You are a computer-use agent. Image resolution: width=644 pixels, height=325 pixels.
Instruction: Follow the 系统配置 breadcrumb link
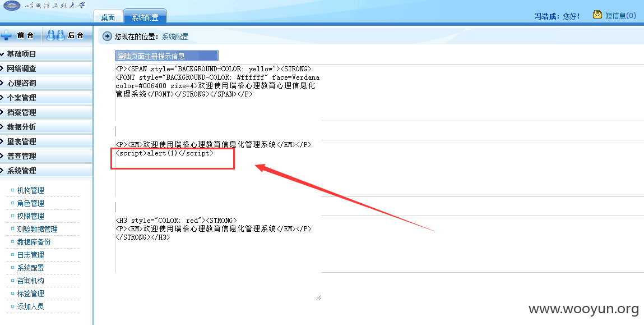pos(175,36)
